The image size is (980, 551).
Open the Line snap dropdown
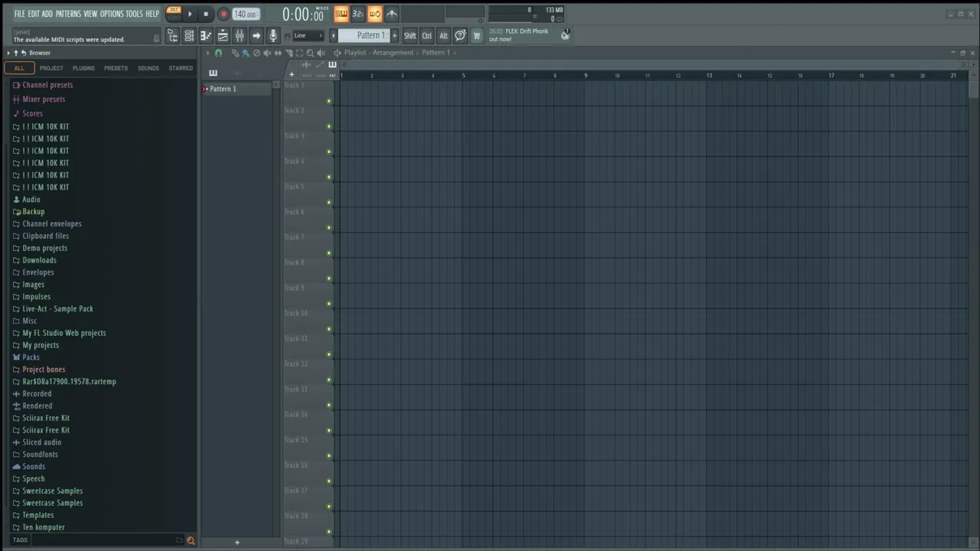[308, 35]
